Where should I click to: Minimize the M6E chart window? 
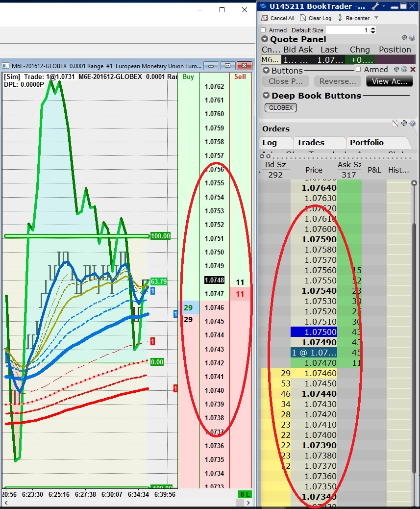[211, 66]
